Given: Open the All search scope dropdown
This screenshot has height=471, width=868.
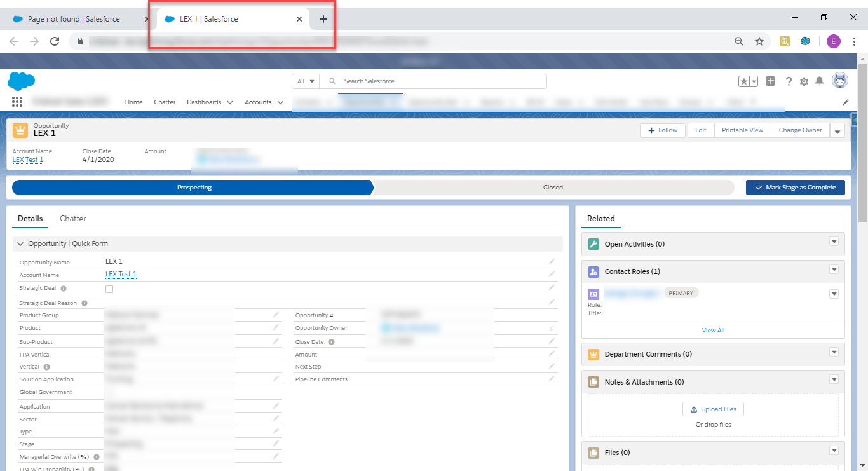Looking at the screenshot, I should [305, 81].
